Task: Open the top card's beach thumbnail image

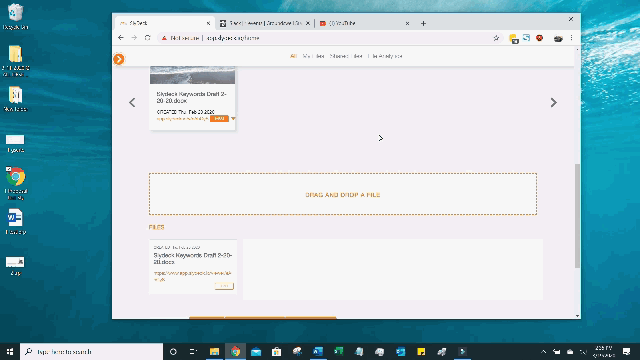Action: (193, 75)
